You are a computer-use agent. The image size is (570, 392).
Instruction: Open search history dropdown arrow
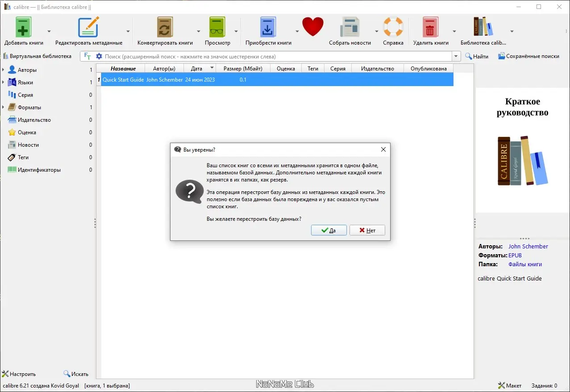tap(456, 56)
